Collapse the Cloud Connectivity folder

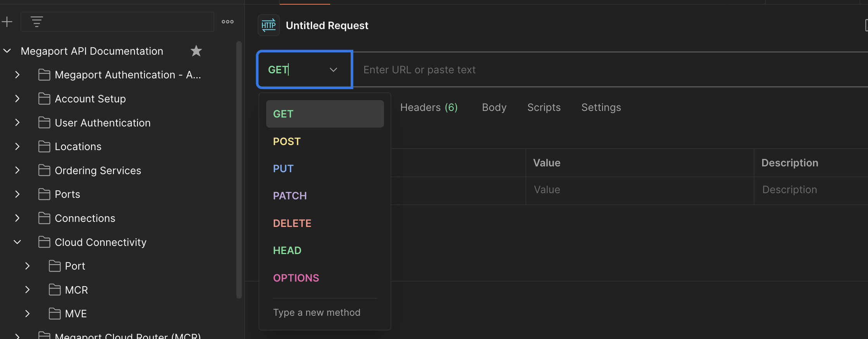17,242
